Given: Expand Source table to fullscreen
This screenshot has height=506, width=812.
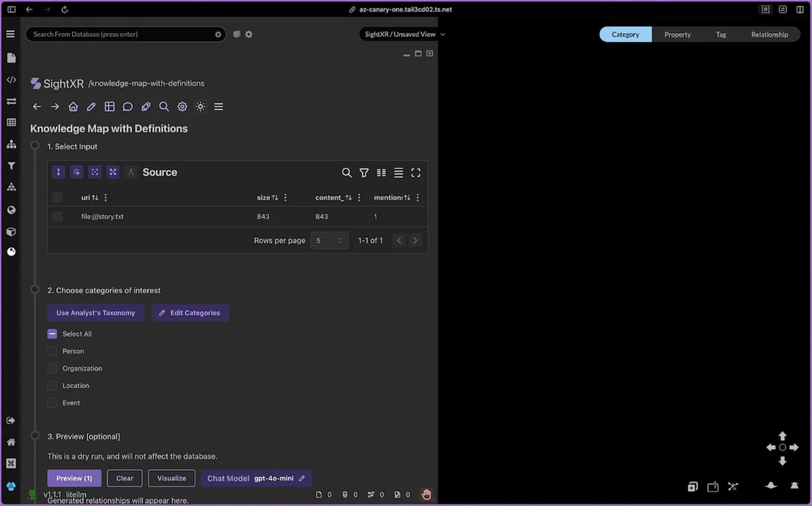Looking at the screenshot, I should pyautogui.click(x=416, y=173).
